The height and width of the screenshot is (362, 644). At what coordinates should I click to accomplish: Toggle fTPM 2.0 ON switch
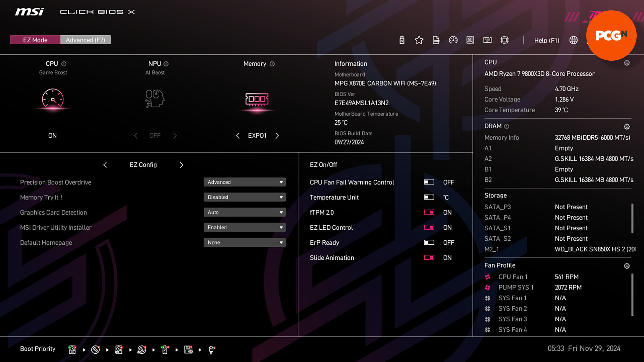(x=428, y=212)
